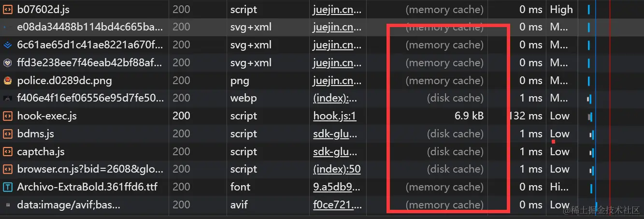The height and width of the screenshot is (219, 644).
Task: Click the juejin.cn initiator link for police.d0289dc.png
Action: (337, 81)
